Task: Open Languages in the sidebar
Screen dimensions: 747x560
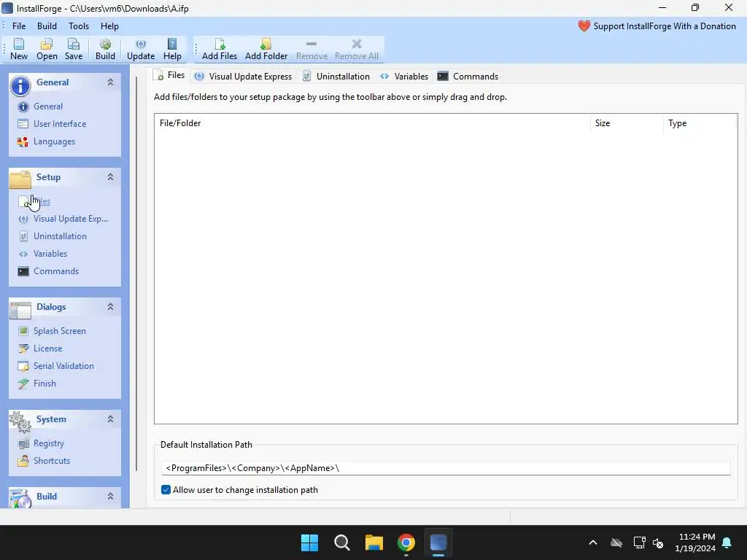Action: pyautogui.click(x=54, y=141)
